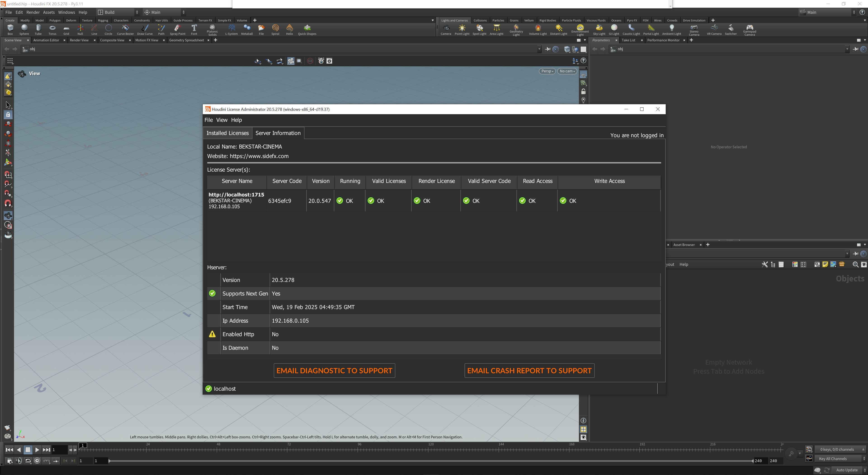This screenshot has height=475, width=868.
Task: Open the Key All Channels dropdown
Action: (x=840, y=458)
